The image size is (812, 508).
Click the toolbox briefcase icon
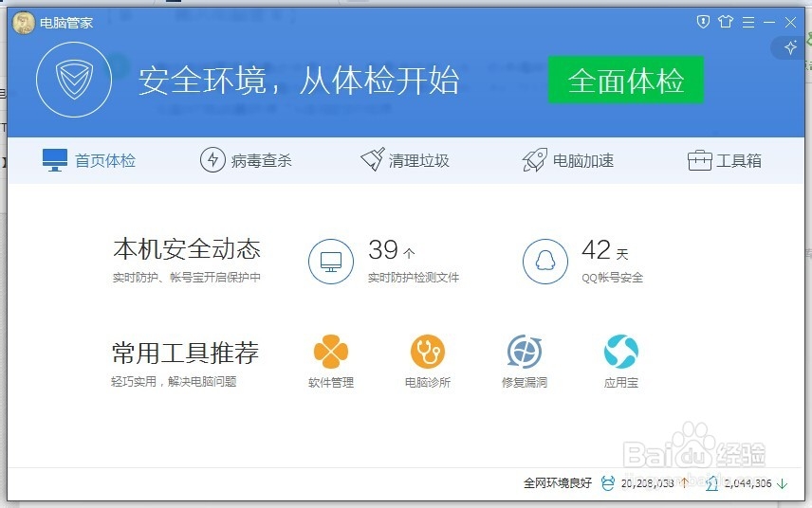point(700,160)
